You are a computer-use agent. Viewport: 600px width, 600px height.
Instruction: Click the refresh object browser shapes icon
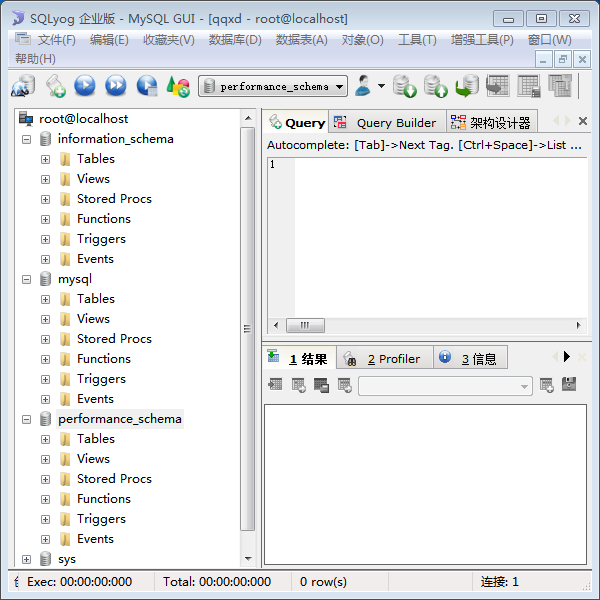[178, 86]
